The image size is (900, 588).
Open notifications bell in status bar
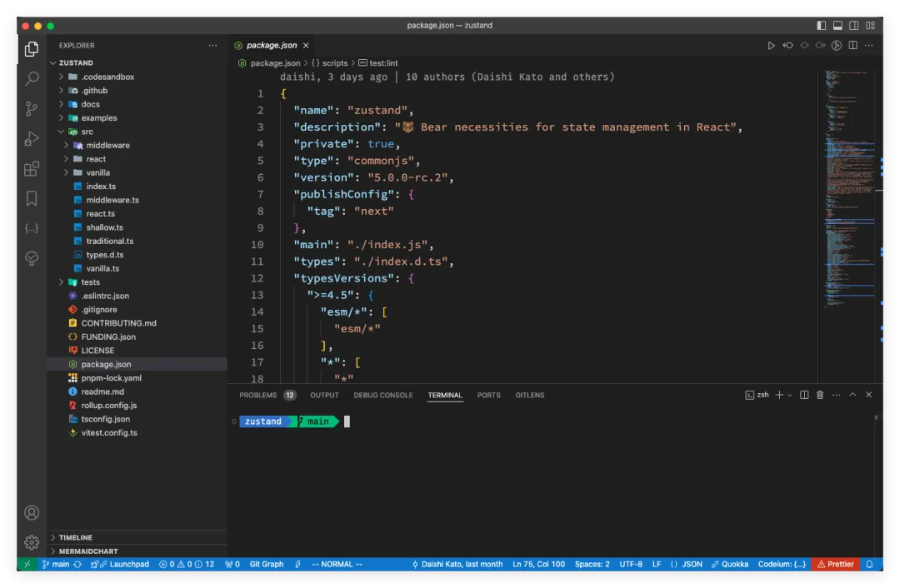click(x=869, y=565)
